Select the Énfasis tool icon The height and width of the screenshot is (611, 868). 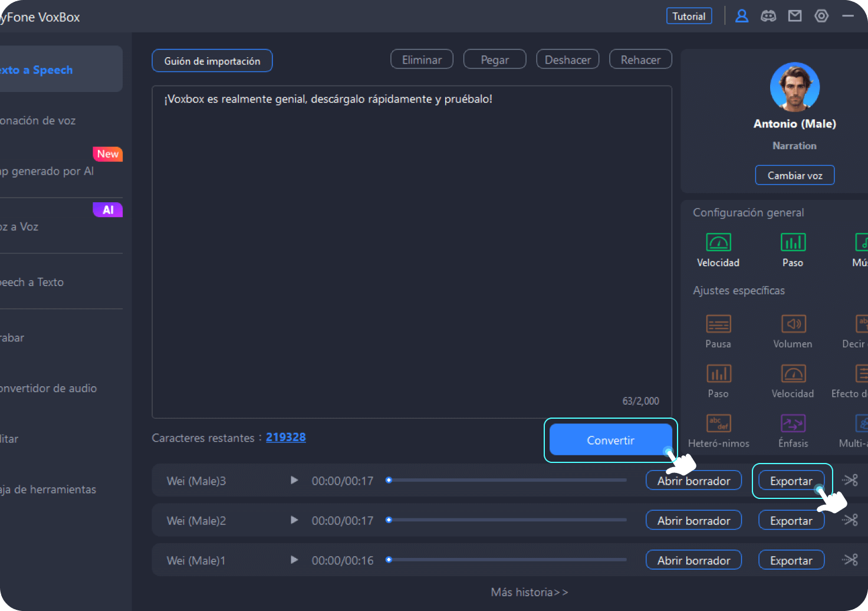(793, 423)
